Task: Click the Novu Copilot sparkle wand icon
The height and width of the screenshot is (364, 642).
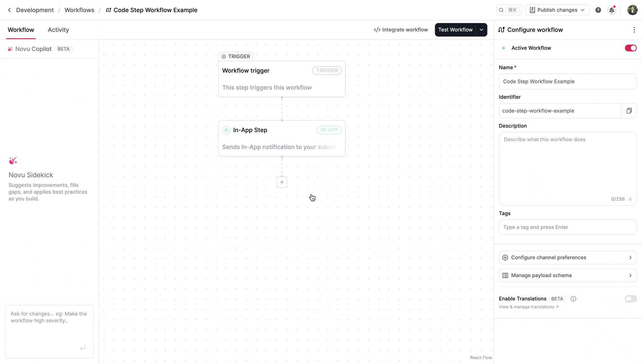Action: pos(10,49)
